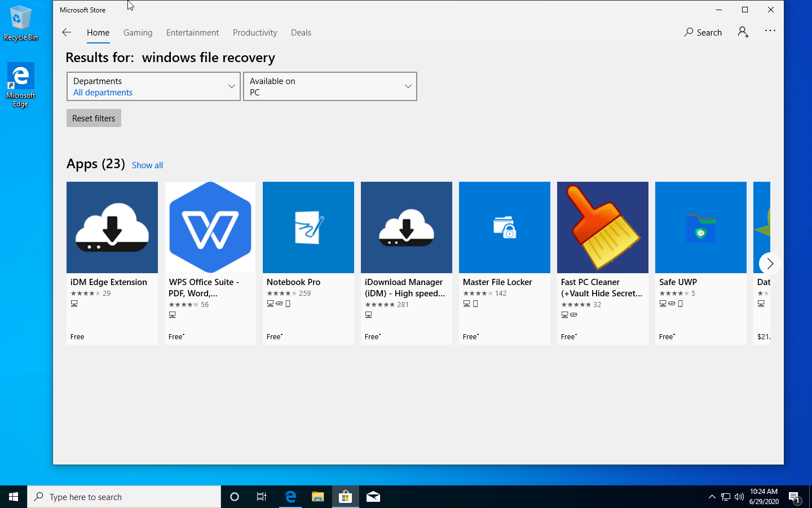
Task: Open the Search box in Microsoft Store
Action: point(703,32)
